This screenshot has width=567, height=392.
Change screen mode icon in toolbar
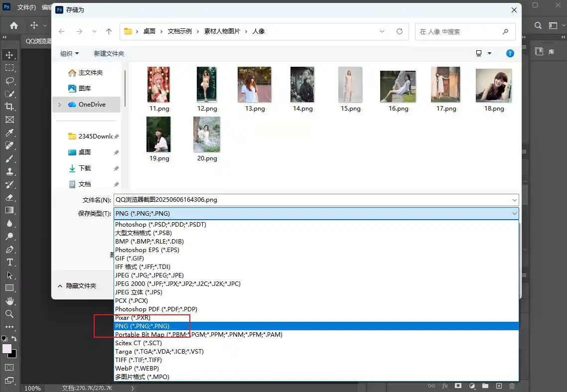[10, 381]
